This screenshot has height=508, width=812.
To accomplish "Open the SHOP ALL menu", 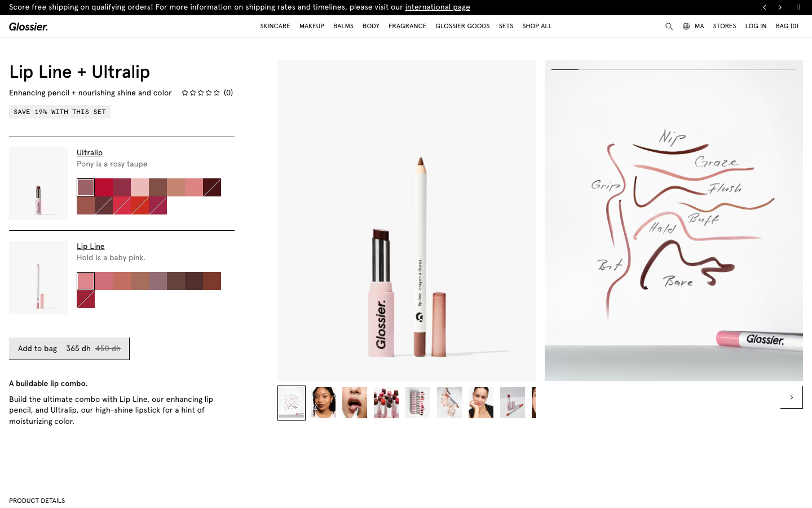I will [x=537, y=26].
